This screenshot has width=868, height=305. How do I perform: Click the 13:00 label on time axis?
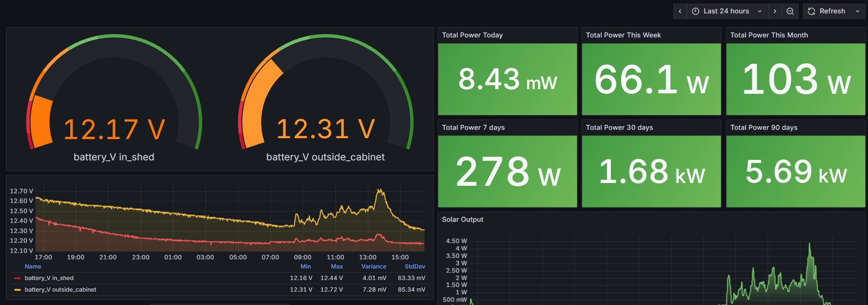pyautogui.click(x=368, y=257)
